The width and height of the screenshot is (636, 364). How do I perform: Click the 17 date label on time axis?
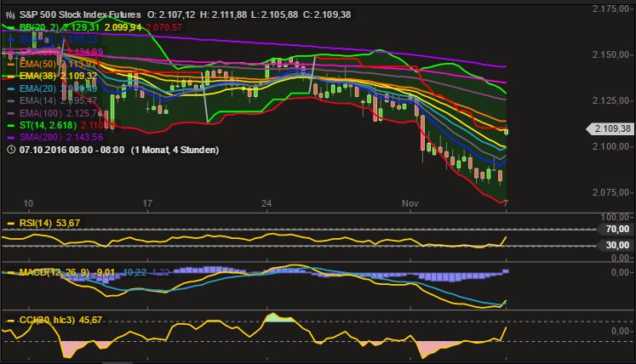coord(147,203)
